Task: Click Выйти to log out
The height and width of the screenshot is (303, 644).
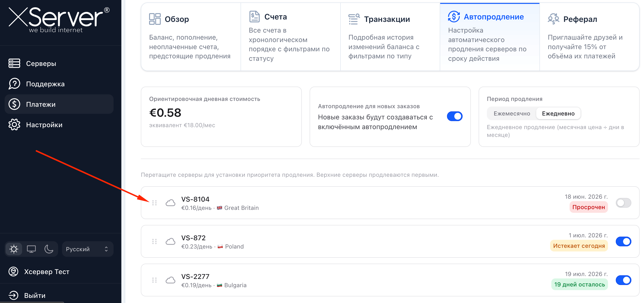Action: pos(35,295)
